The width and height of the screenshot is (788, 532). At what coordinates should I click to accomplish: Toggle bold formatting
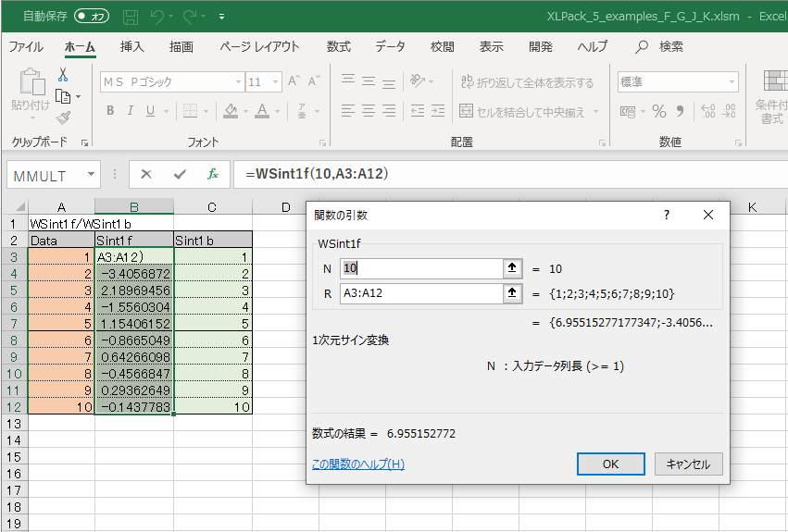click(109, 111)
